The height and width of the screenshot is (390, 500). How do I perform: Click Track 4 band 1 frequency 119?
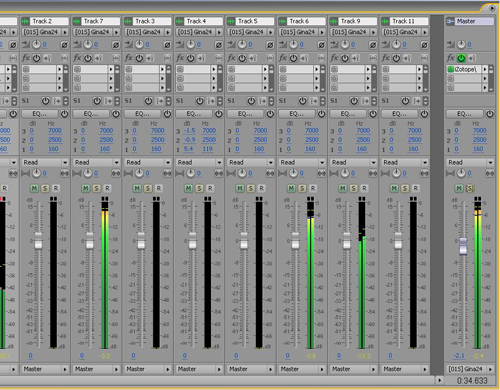coord(207,149)
